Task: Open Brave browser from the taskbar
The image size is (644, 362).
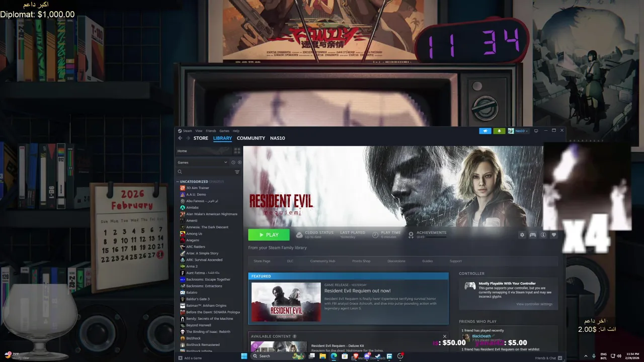Action: point(356,356)
